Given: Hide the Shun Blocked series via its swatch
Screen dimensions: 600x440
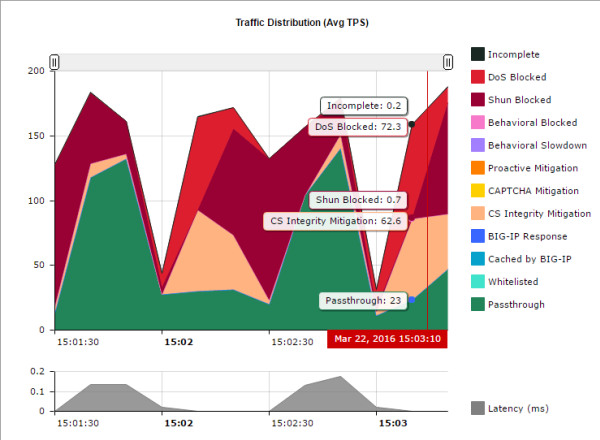Looking at the screenshot, I should (x=478, y=100).
